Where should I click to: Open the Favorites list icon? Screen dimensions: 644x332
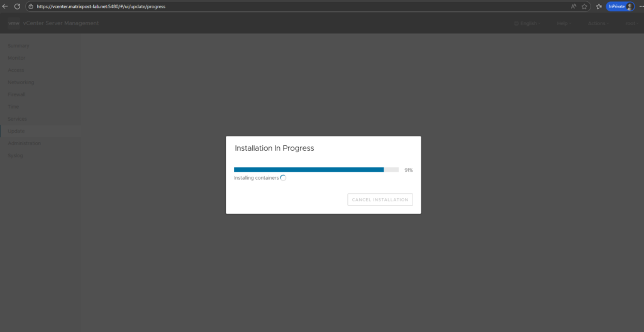(x=599, y=6)
